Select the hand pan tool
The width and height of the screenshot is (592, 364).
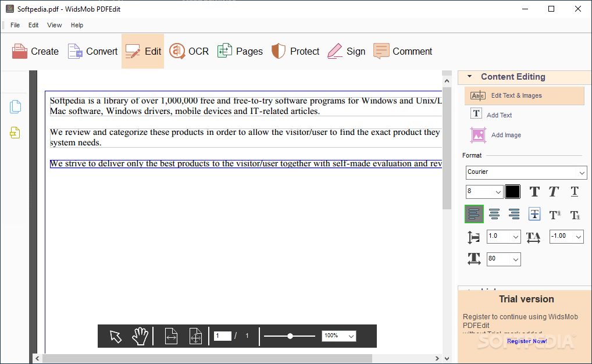140,336
